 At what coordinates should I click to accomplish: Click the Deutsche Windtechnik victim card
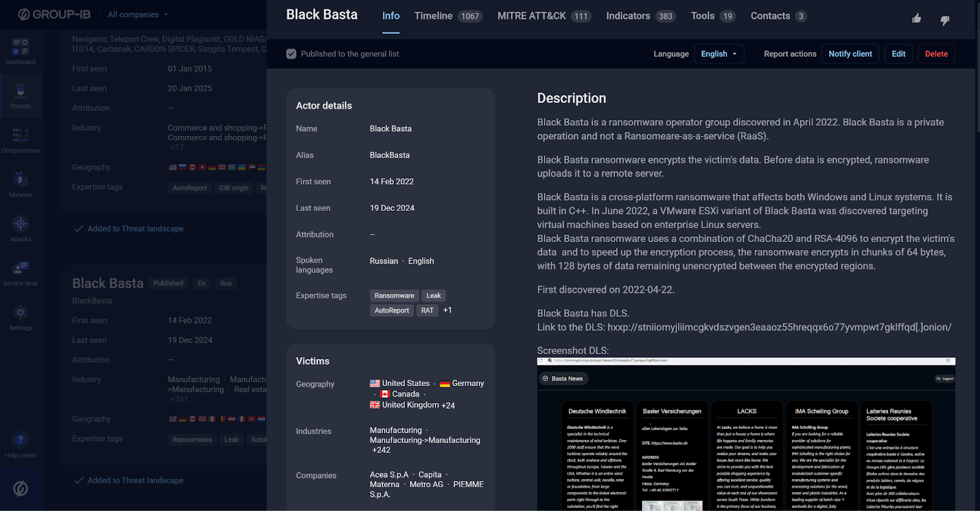597,456
